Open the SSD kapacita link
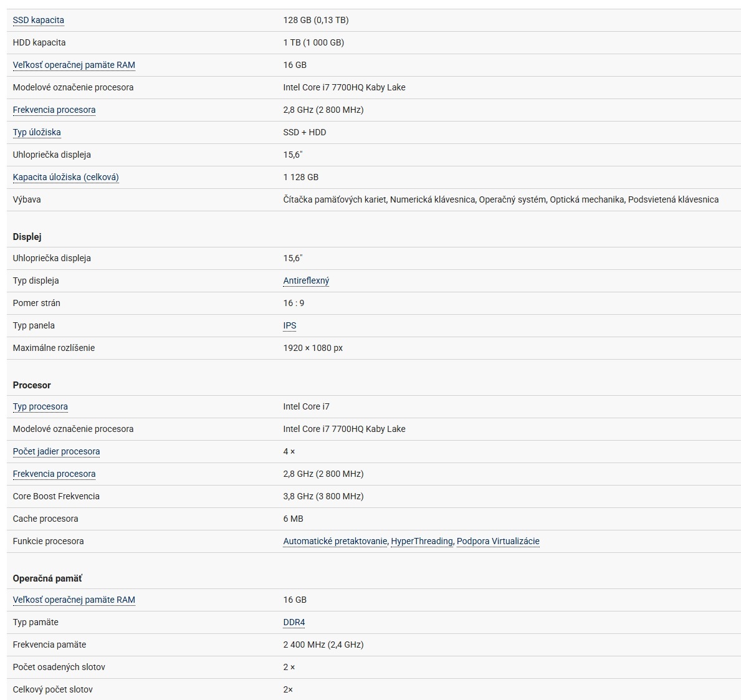Screen dimensions: 741x700 [38, 20]
